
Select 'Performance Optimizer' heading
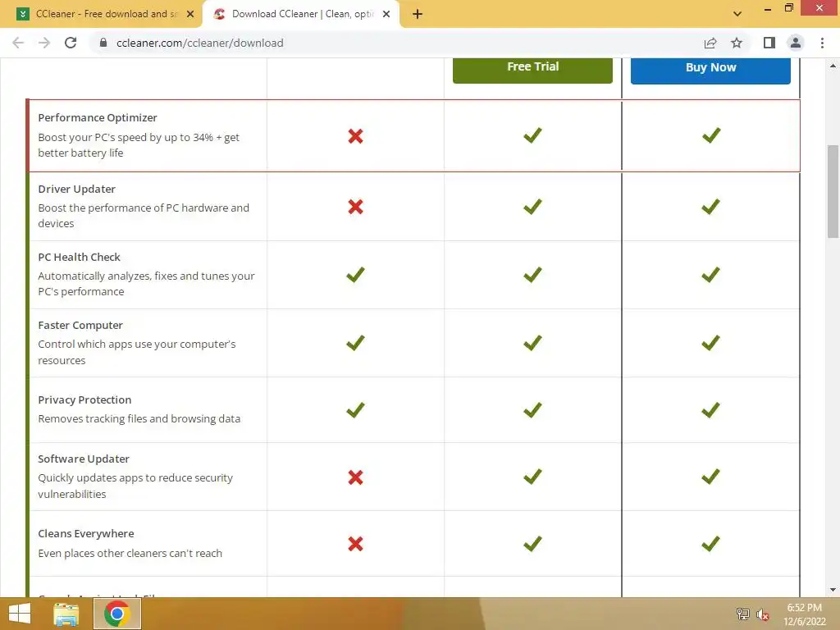point(98,118)
